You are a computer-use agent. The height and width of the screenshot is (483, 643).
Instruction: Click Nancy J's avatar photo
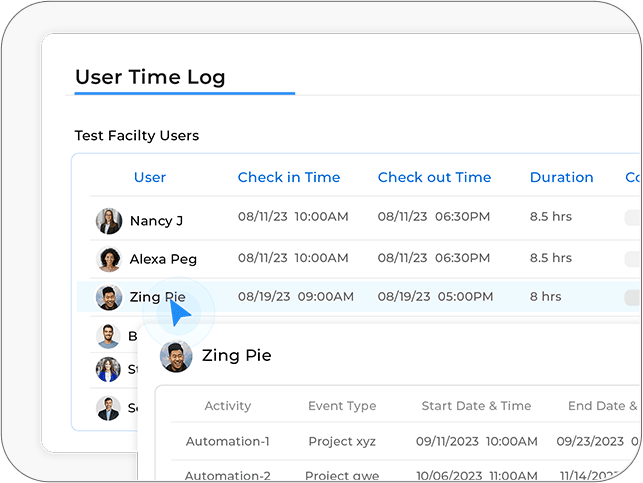(109, 221)
